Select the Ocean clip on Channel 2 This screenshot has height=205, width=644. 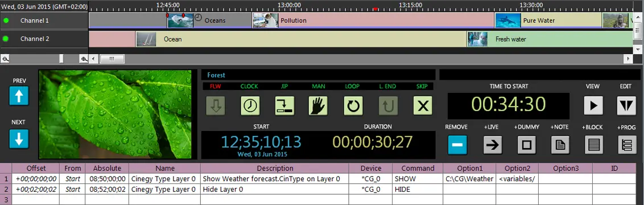(301, 39)
